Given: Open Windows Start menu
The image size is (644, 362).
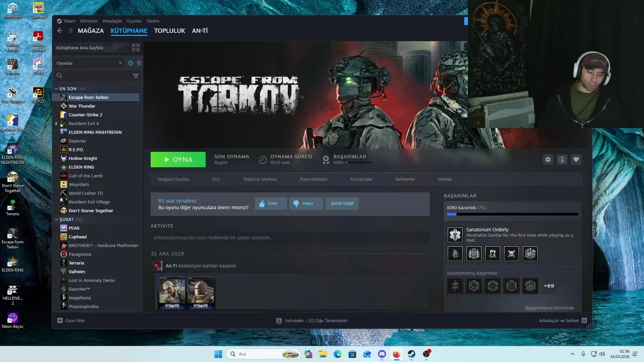Looking at the screenshot, I should tap(218, 354).
